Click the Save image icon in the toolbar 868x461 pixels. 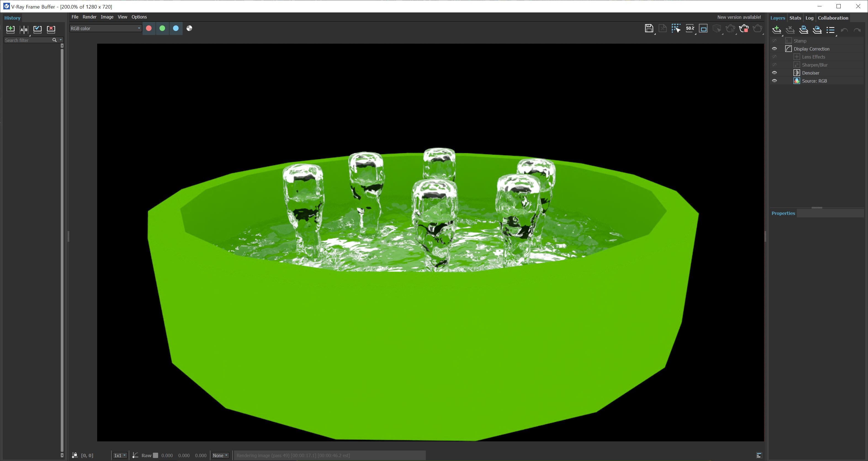pos(648,29)
